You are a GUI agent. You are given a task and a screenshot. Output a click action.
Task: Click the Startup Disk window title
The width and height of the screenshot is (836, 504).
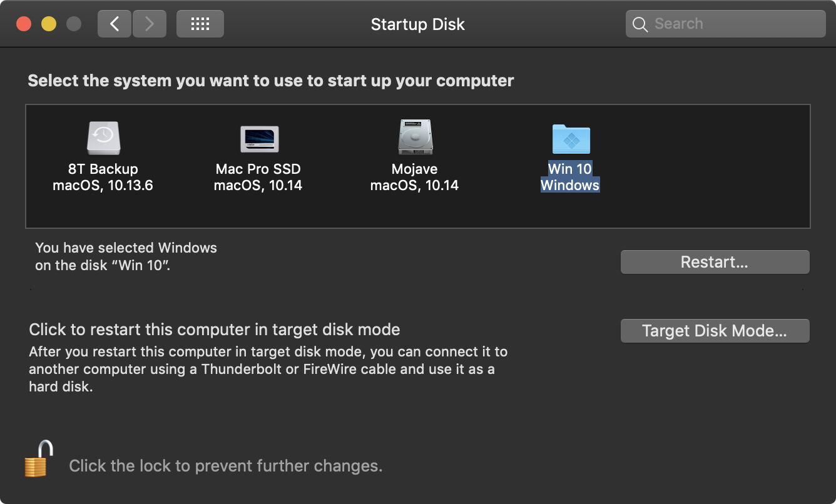[x=417, y=24]
